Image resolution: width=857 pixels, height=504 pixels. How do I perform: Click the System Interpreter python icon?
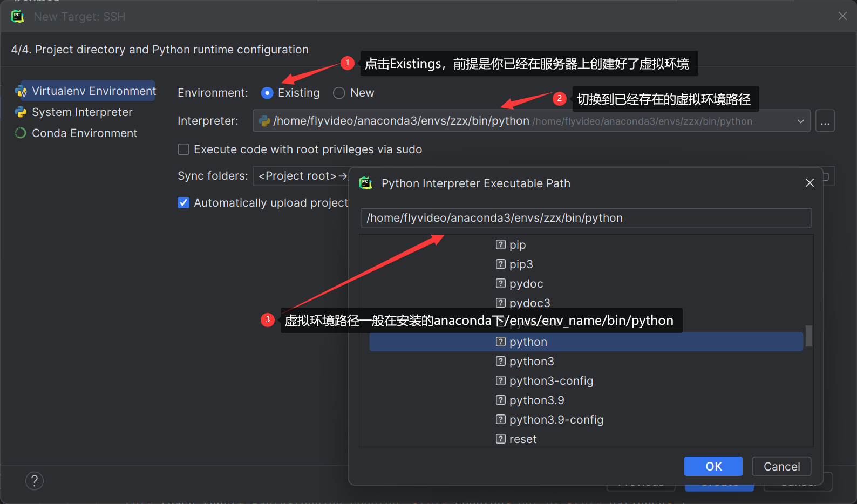21,112
